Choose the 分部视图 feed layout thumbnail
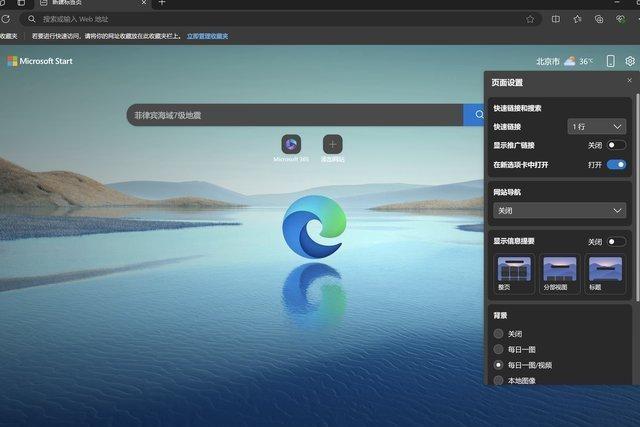The width and height of the screenshot is (640, 427). (560, 274)
